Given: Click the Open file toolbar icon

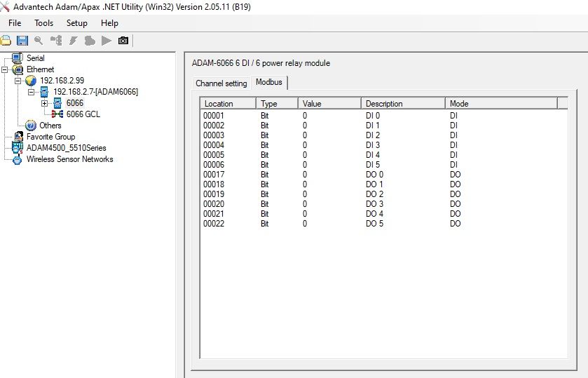Looking at the screenshot, I should click(6, 41).
